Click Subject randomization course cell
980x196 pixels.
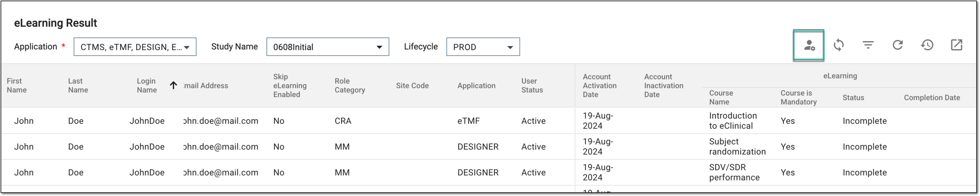[737, 147]
